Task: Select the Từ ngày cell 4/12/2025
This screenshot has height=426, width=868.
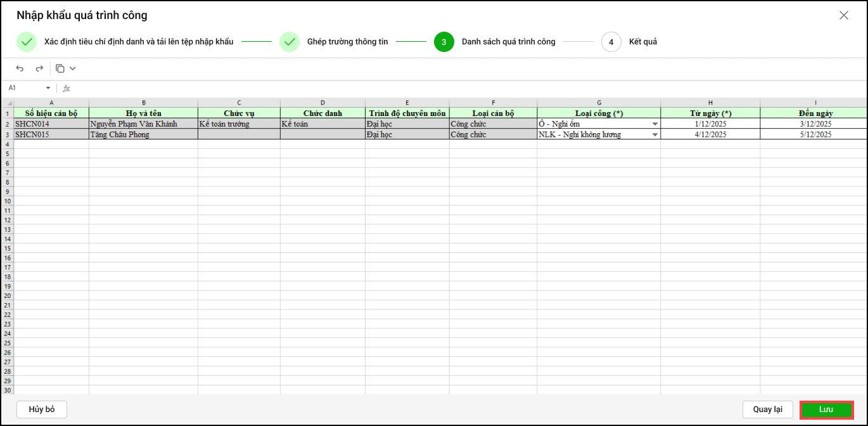Action: pyautogui.click(x=710, y=134)
